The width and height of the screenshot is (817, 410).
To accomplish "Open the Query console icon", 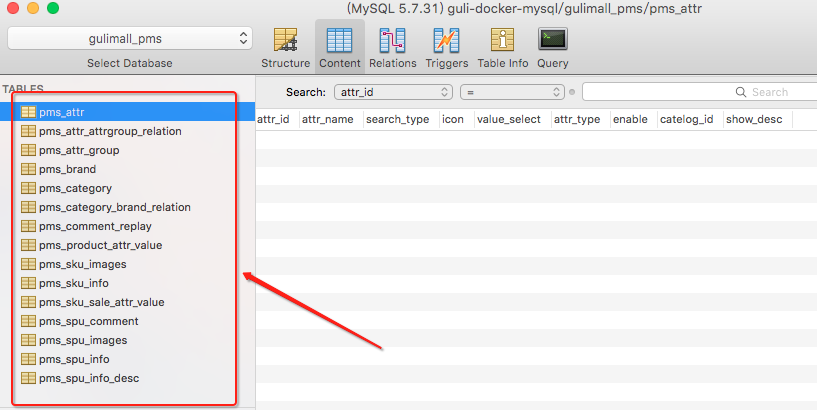I will (553, 41).
